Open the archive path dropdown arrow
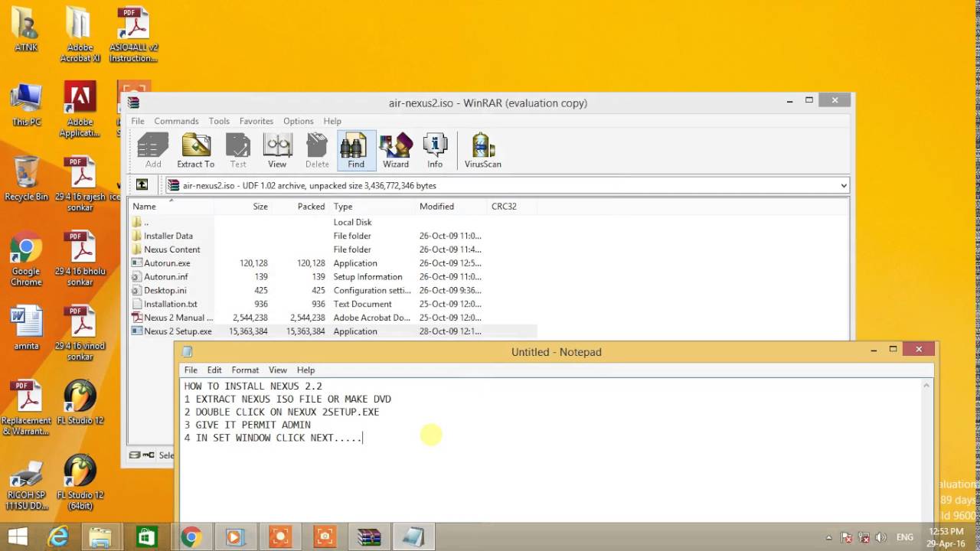The width and height of the screenshot is (980, 551). 844,185
